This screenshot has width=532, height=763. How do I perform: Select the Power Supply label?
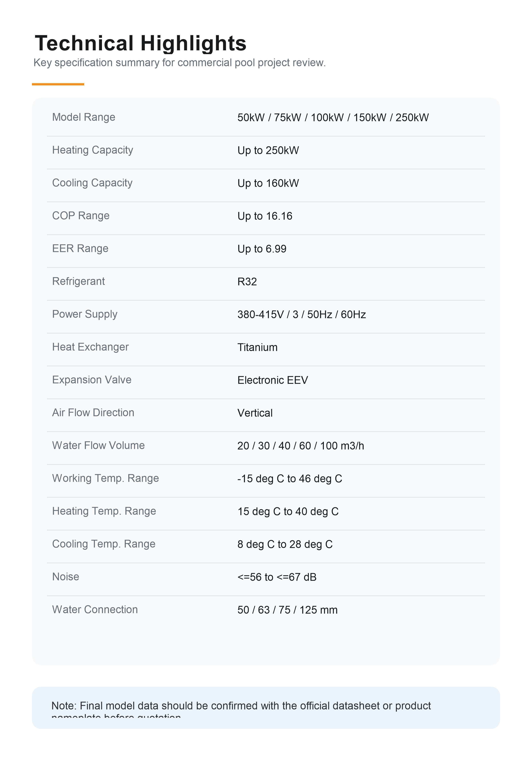85,314
